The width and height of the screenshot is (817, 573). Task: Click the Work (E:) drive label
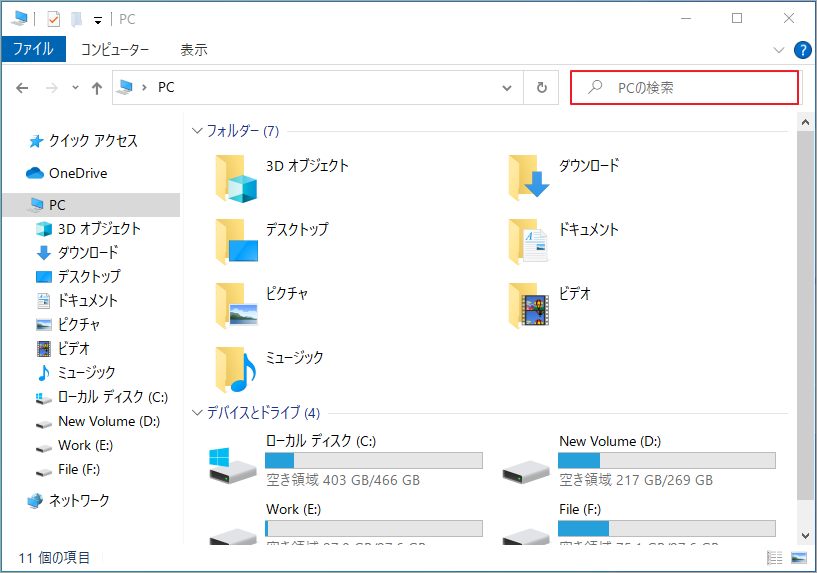point(293,509)
